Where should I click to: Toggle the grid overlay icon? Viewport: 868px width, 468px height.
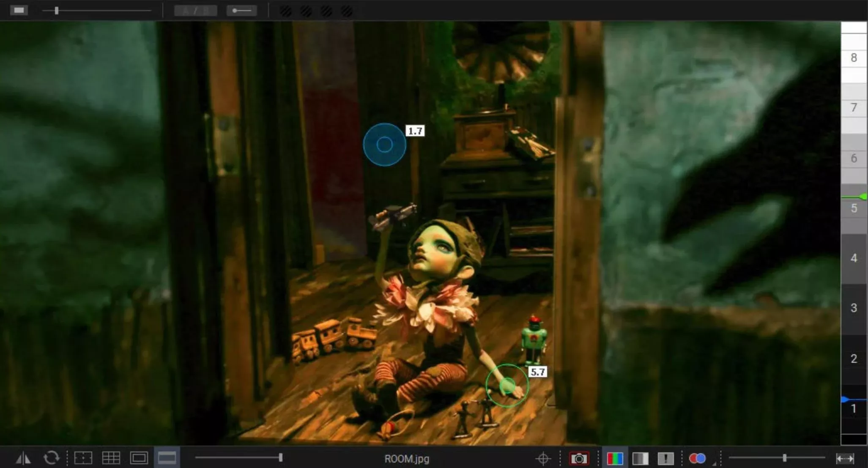click(111, 458)
